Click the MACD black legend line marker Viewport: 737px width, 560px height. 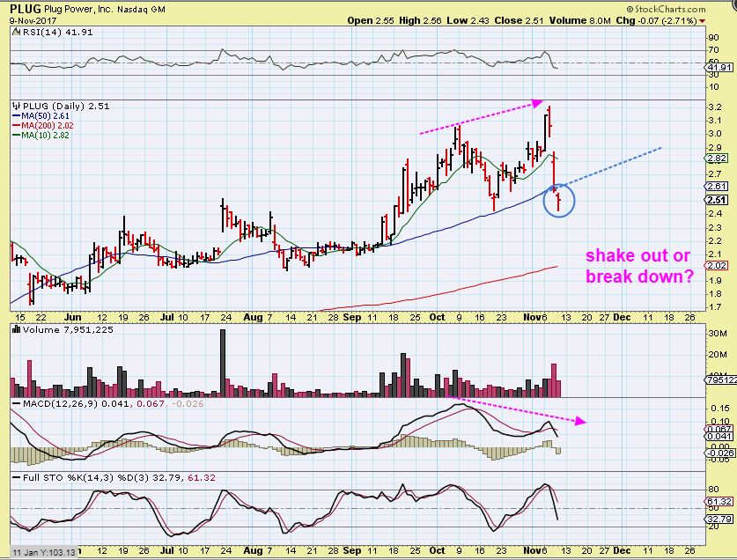pyautogui.click(x=17, y=404)
